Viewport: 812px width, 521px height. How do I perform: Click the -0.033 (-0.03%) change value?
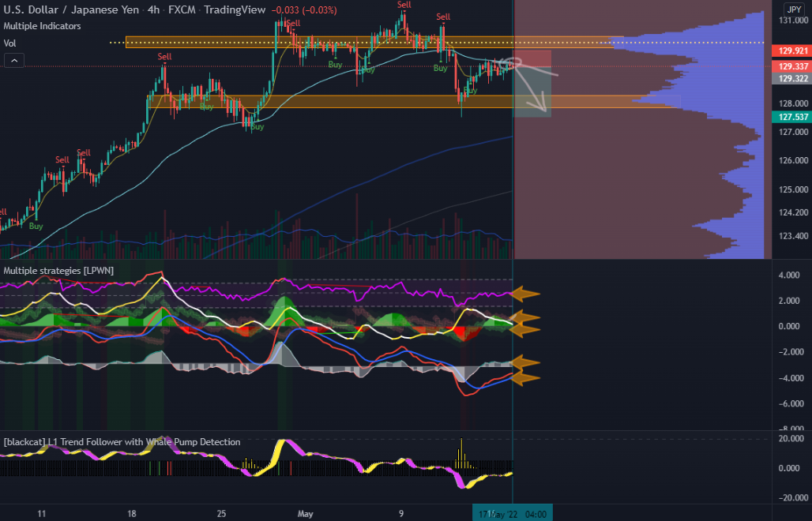303,9
